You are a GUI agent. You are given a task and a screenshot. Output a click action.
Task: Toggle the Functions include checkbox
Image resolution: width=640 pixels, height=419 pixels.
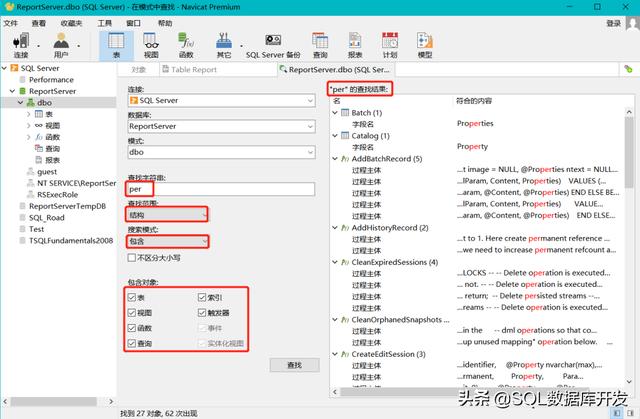click(x=131, y=328)
